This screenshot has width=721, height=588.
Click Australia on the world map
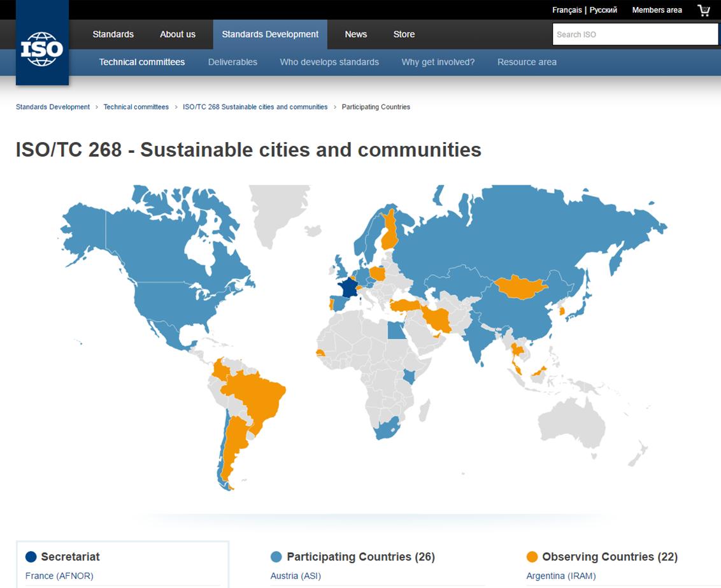[x=571, y=424]
